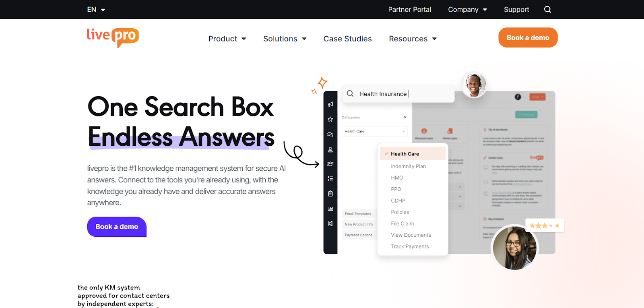Open Case Studies page
The height and width of the screenshot is (308, 644).
348,39
